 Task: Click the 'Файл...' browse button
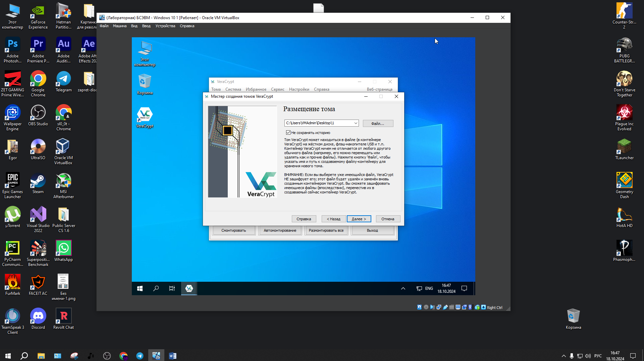tap(378, 124)
